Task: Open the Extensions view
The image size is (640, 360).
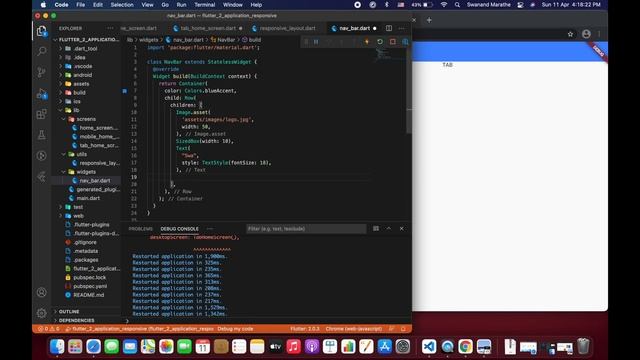Action: 42,114
